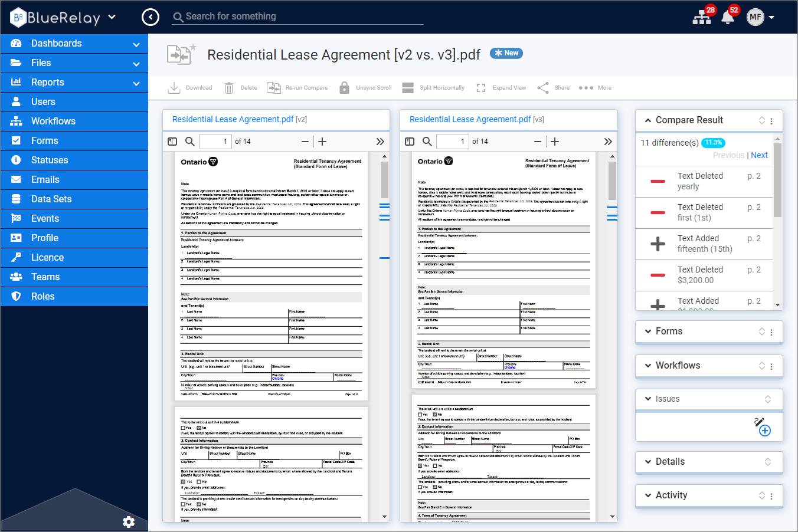The image size is (798, 532).
Task: Click search icon in v2 viewer
Action: [x=190, y=142]
